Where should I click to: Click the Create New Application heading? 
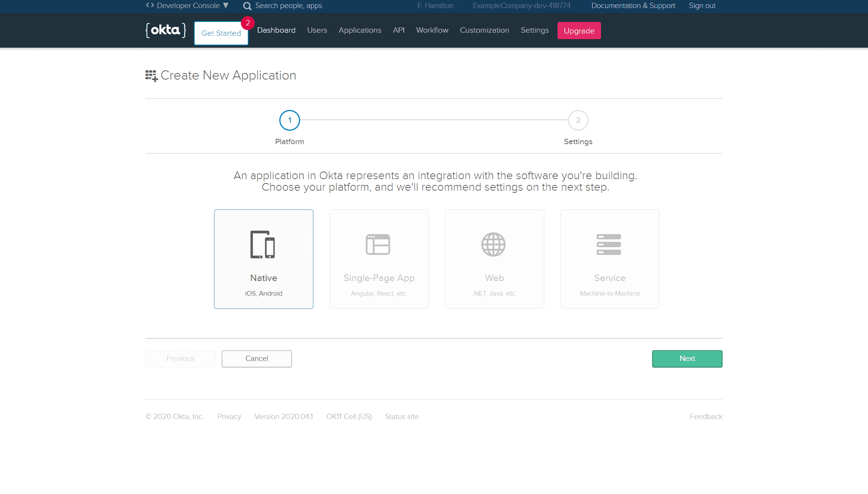tap(229, 75)
